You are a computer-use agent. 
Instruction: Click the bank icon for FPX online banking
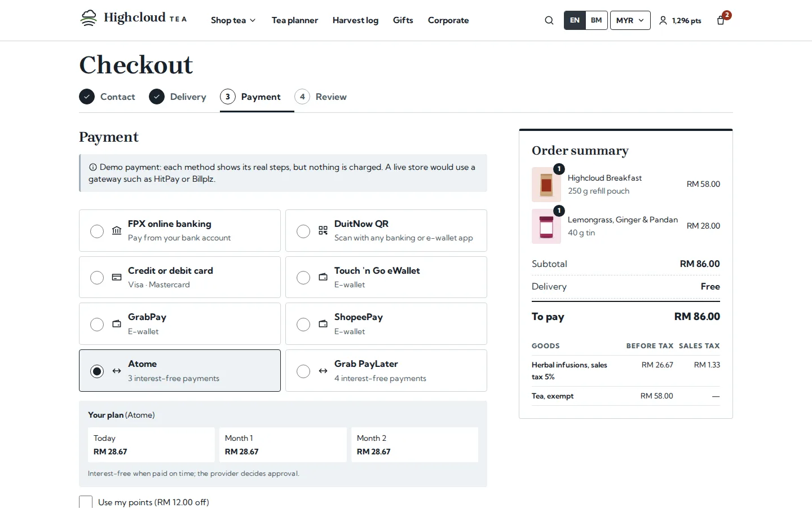tap(117, 230)
